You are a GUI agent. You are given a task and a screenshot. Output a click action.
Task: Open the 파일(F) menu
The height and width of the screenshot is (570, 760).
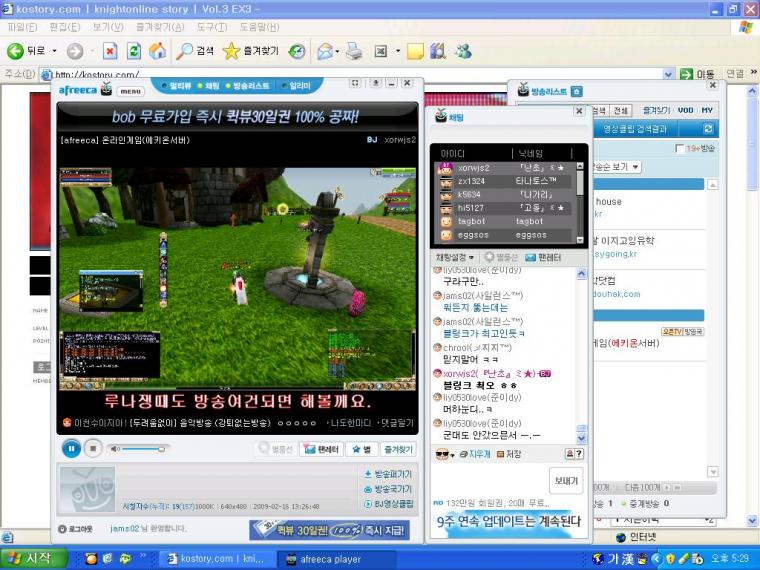click(x=22, y=27)
